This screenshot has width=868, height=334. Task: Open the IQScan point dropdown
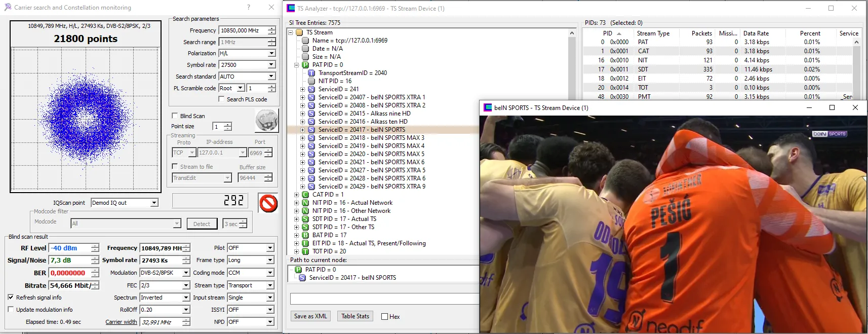click(154, 203)
